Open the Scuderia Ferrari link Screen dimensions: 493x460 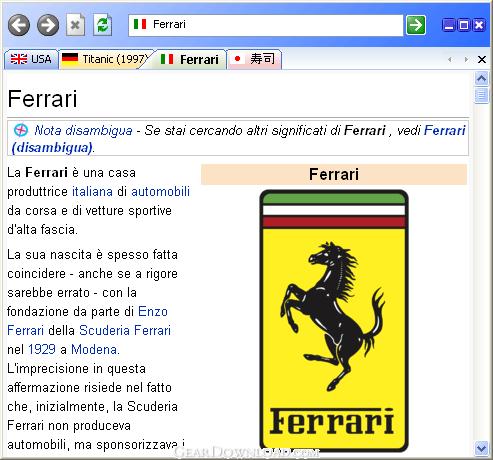[x=125, y=330]
